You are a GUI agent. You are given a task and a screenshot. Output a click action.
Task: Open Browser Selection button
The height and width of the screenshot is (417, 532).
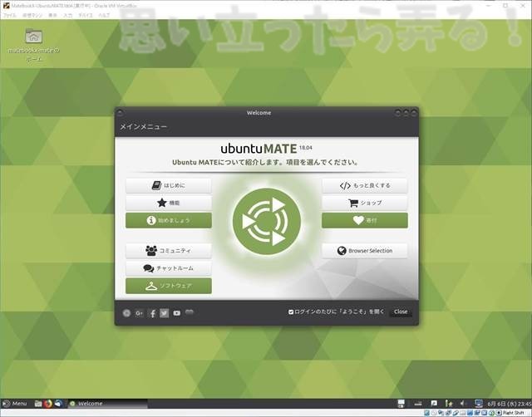pos(365,251)
